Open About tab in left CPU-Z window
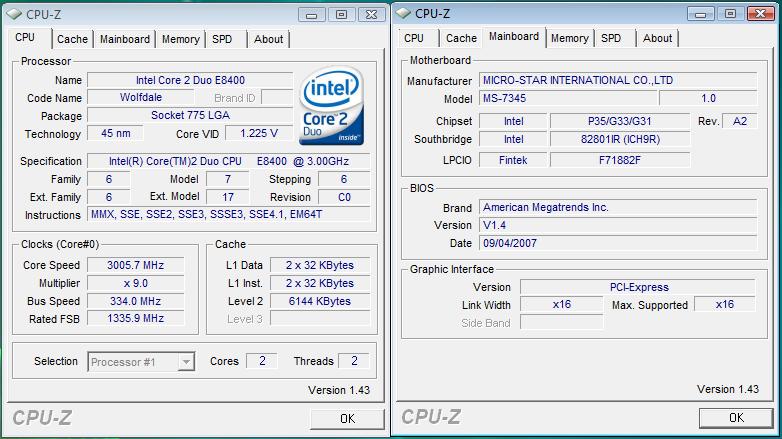The width and height of the screenshot is (782, 439). [x=268, y=39]
